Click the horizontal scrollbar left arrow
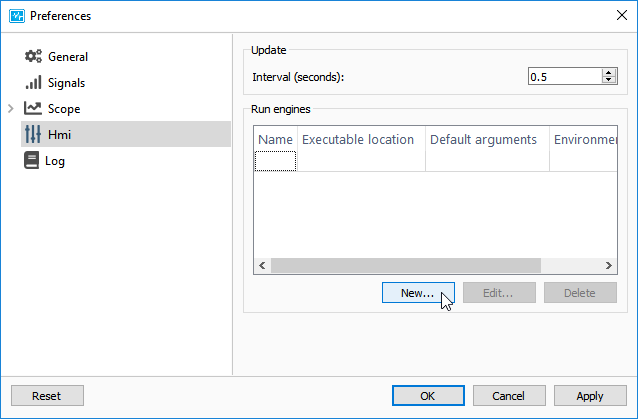The height and width of the screenshot is (419, 638). click(262, 266)
